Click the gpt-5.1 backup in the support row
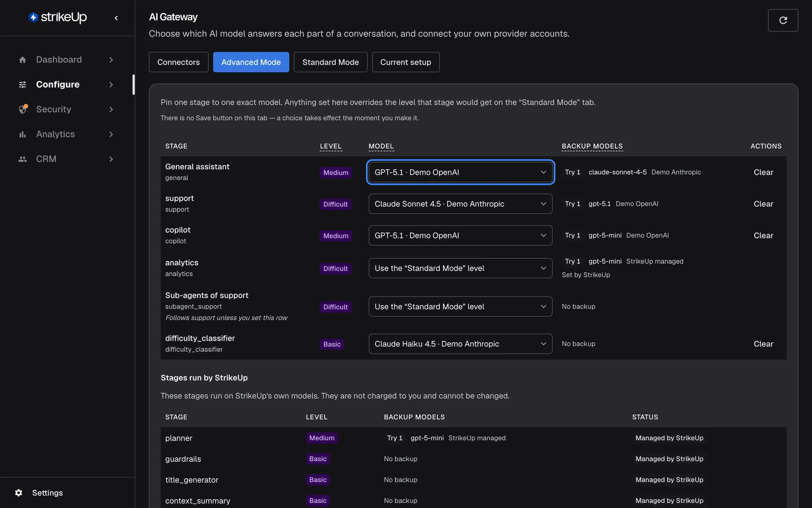 click(x=600, y=204)
